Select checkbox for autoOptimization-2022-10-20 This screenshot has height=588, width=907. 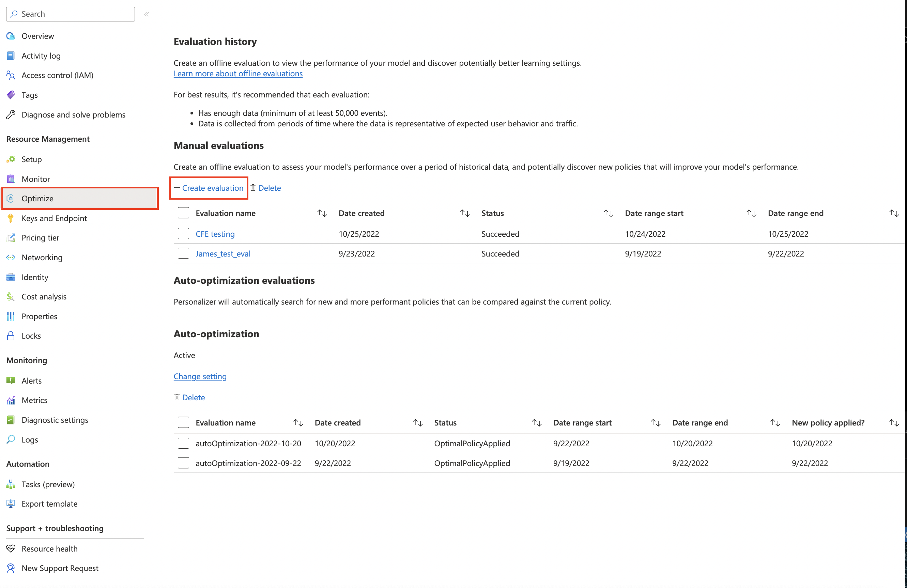pos(183,443)
